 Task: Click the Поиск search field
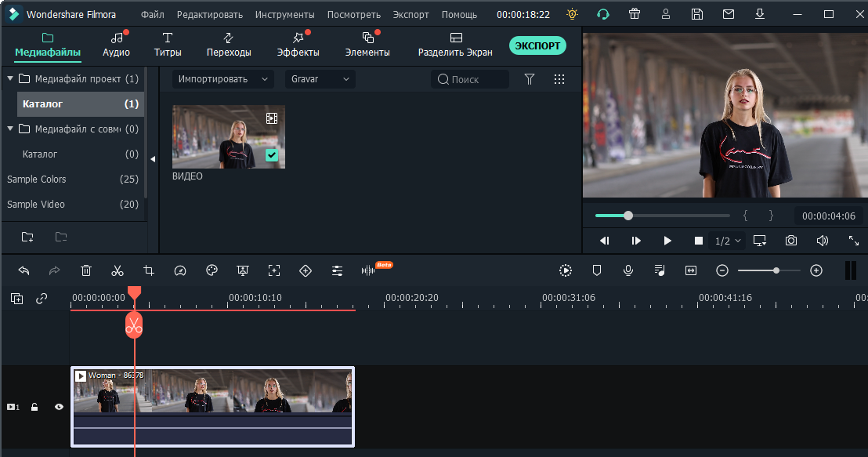(469, 79)
